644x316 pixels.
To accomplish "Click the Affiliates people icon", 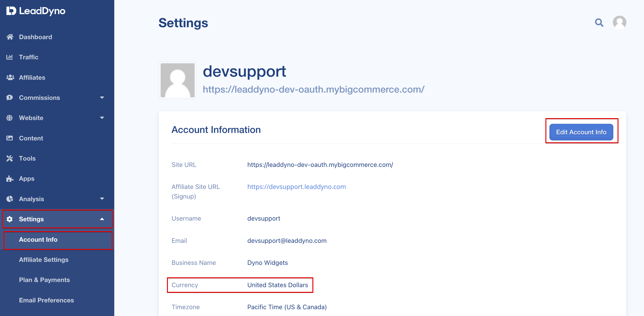I will coord(10,77).
